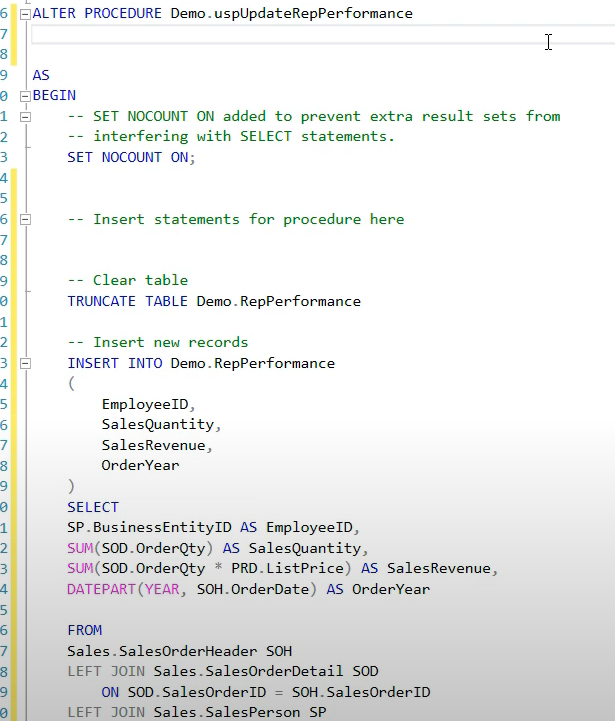Click the opening parenthesis after INSERT INTO

coord(71,383)
